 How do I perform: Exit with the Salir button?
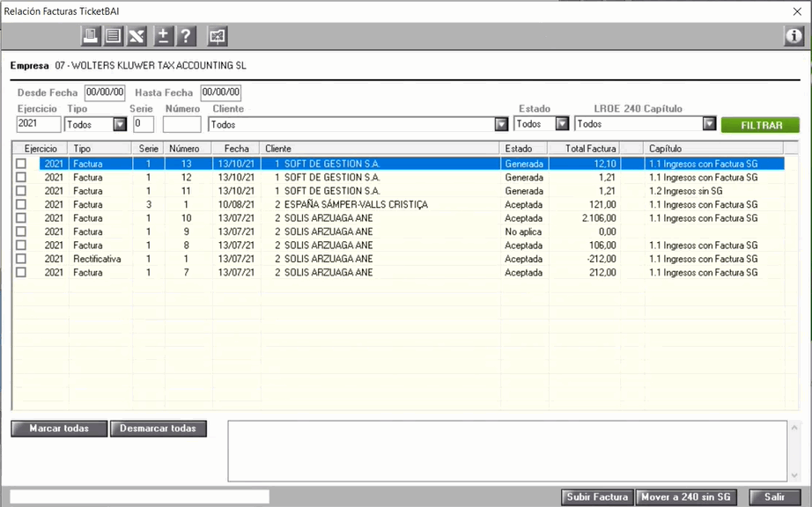coord(774,497)
